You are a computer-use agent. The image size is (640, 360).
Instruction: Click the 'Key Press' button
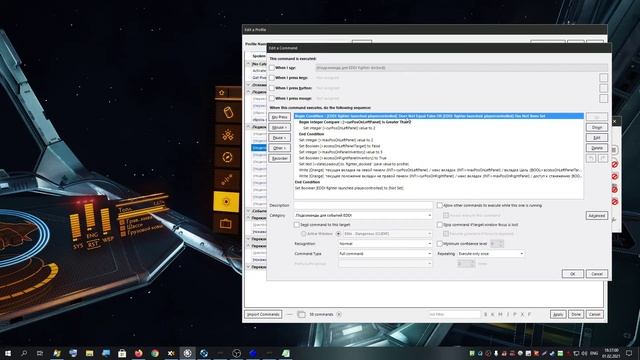tap(280, 117)
